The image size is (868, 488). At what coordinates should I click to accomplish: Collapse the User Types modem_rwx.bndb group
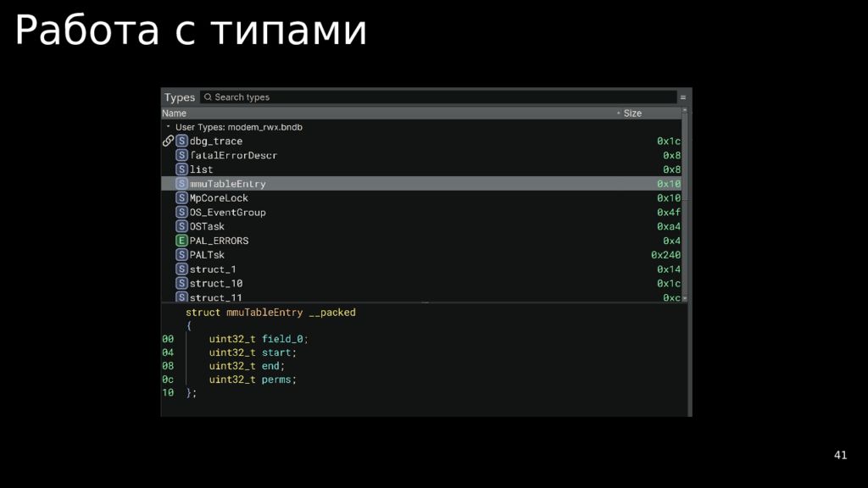pyautogui.click(x=169, y=127)
